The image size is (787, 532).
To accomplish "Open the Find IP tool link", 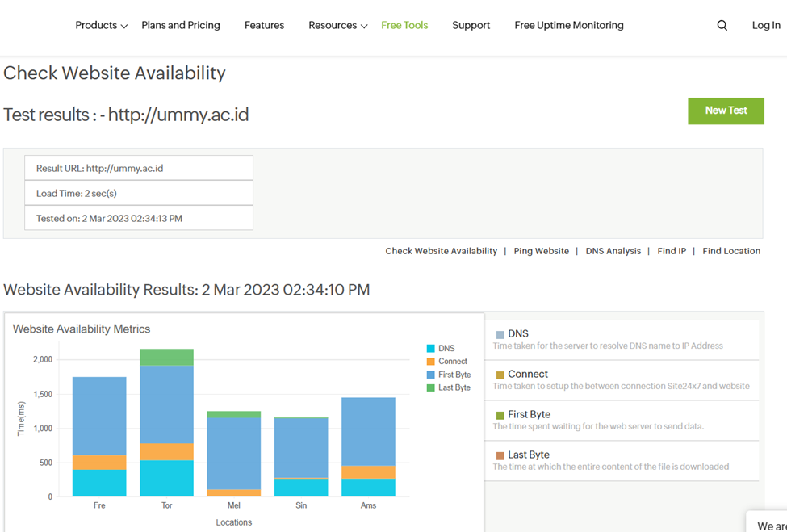I will pos(671,251).
